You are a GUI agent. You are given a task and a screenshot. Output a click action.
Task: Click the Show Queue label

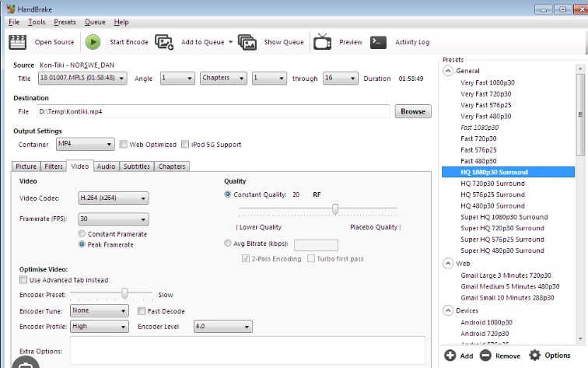pyautogui.click(x=284, y=42)
